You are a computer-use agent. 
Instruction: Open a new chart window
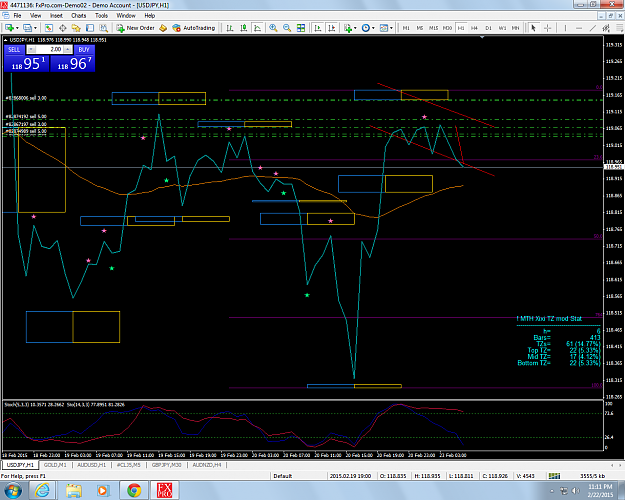[x=9, y=28]
